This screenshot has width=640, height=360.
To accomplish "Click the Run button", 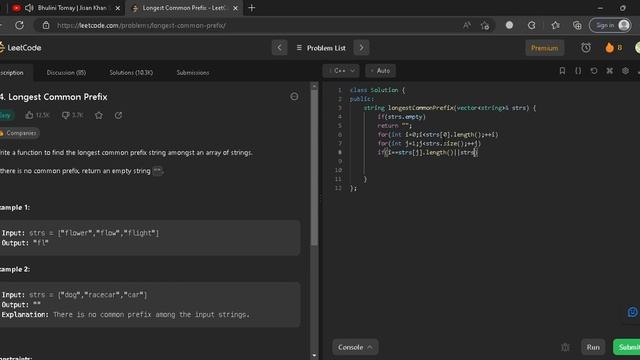I will (x=593, y=347).
